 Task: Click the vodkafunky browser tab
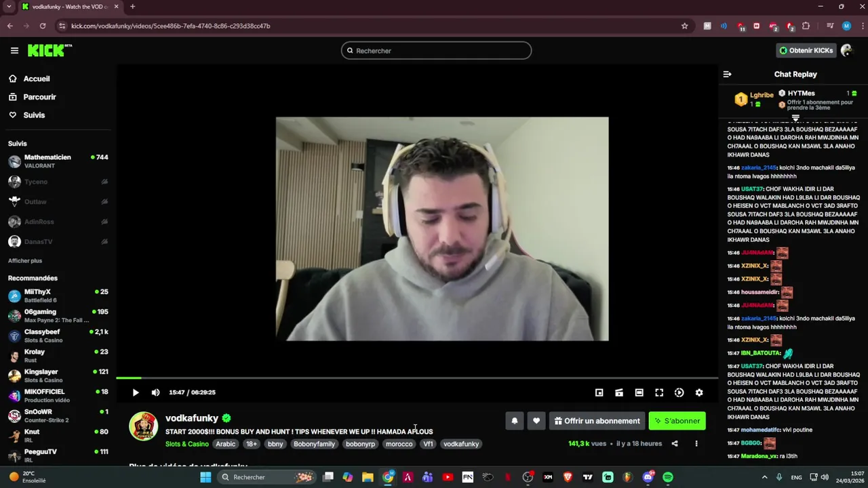tap(70, 7)
